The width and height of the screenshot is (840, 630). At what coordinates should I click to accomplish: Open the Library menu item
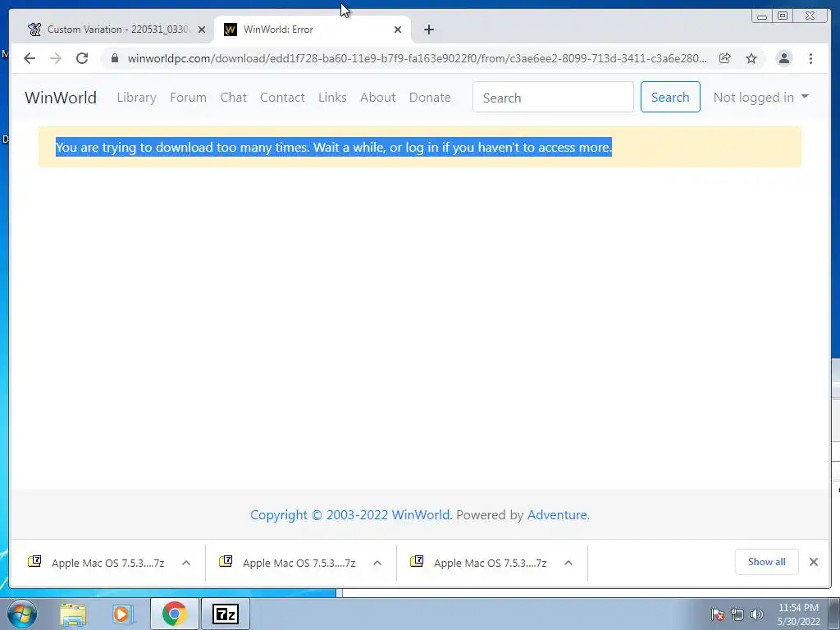coord(137,98)
